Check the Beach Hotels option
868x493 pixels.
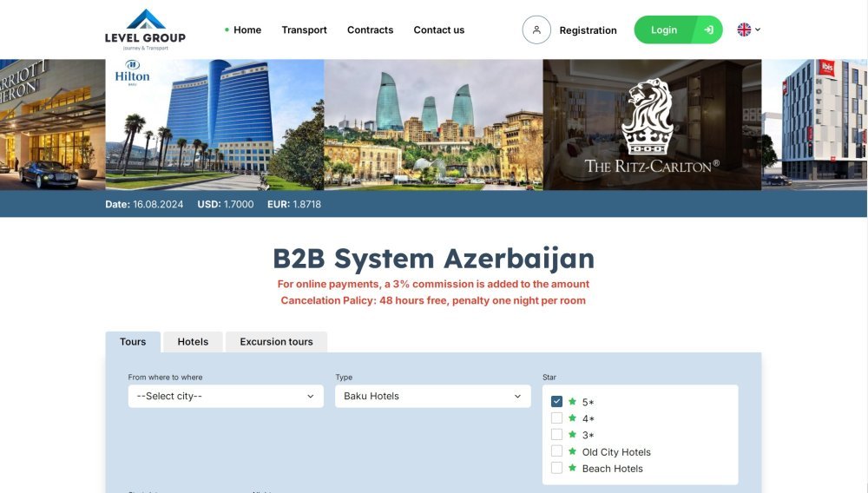[x=556, y=468]
